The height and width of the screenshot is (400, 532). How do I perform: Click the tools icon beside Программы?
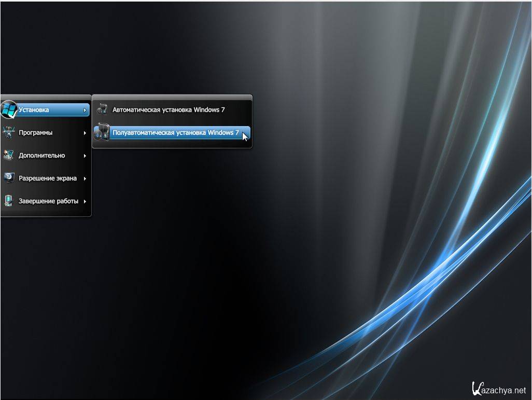pos(8,132)
